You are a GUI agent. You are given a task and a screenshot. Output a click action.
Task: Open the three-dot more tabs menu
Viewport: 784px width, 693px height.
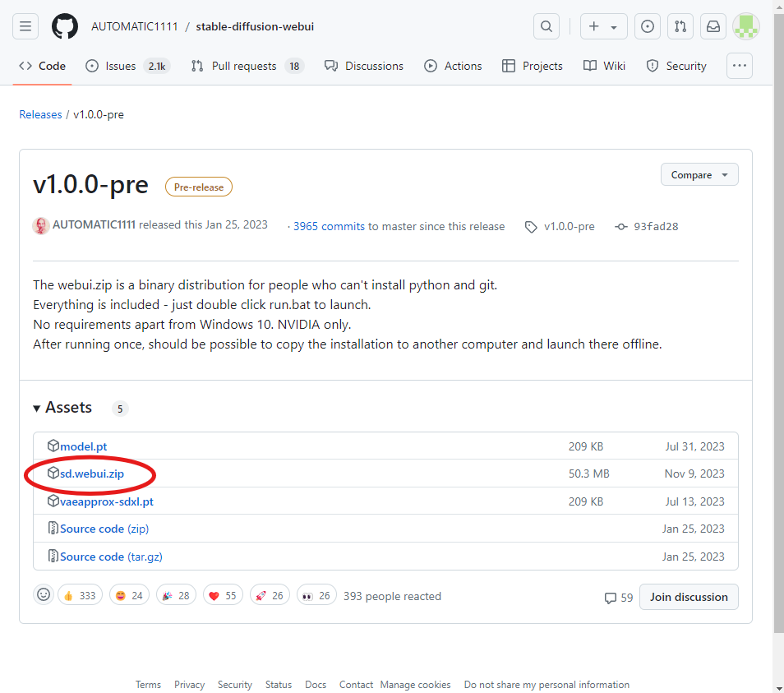point(740,66)
